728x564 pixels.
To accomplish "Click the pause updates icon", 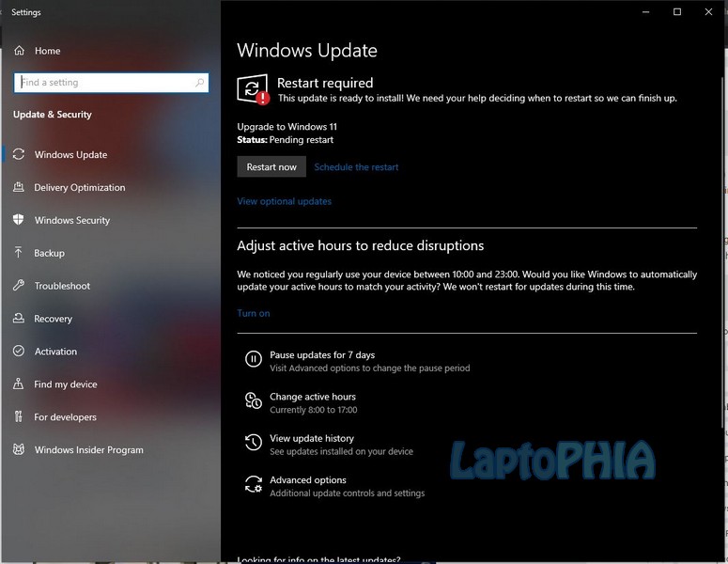I will point(254,359).
